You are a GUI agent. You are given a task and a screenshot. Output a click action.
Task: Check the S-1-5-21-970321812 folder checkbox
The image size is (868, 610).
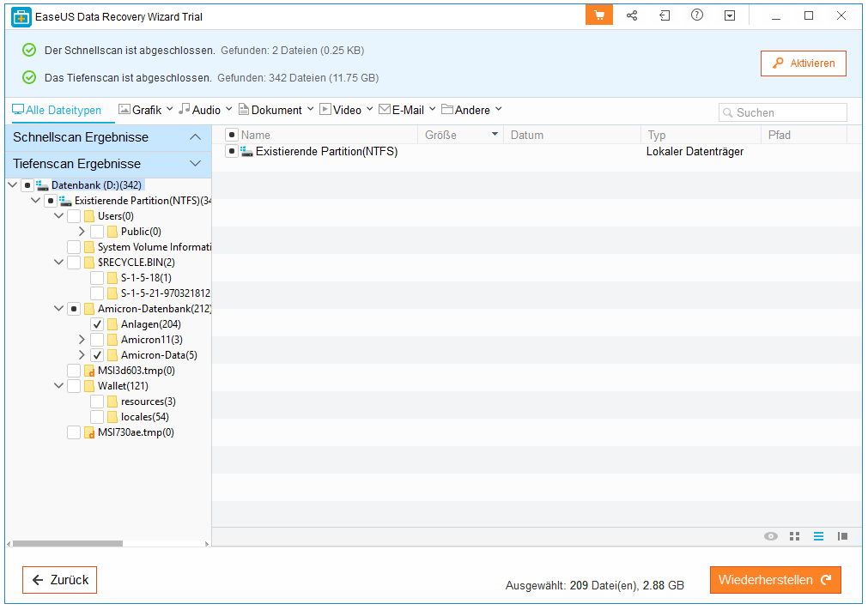click(97, 293)
